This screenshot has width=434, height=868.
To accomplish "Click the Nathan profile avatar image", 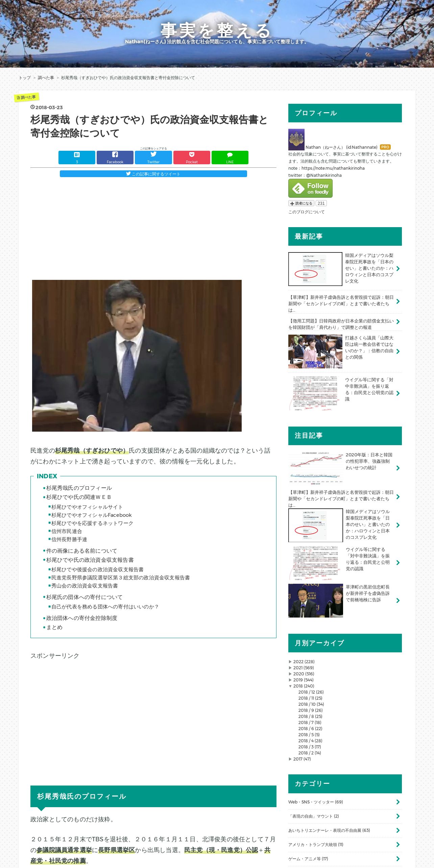I will [296, 140].
